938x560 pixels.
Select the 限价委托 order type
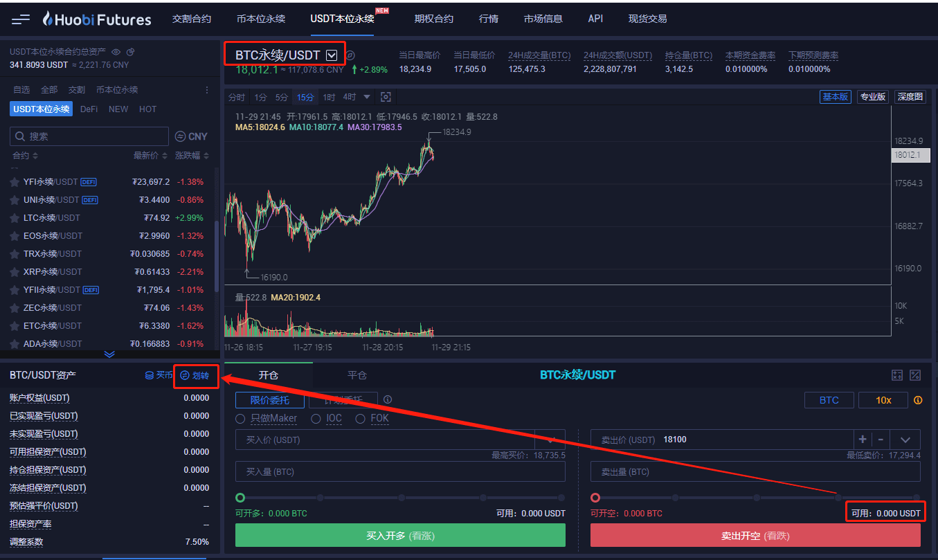pos(269,400)
